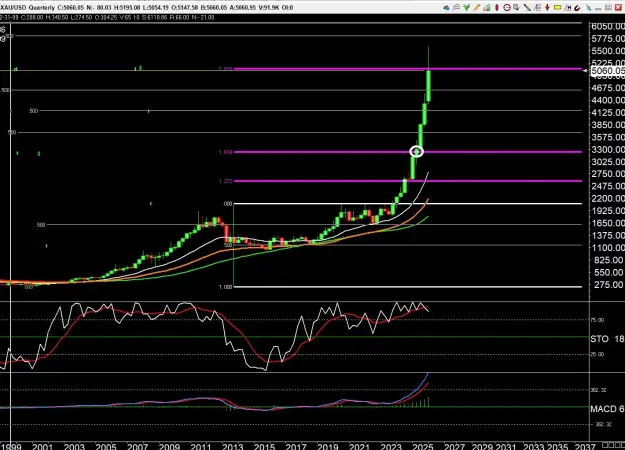Click the 2013 year label on time axis
Screen dimensions: 625x450
pos(233,446)
